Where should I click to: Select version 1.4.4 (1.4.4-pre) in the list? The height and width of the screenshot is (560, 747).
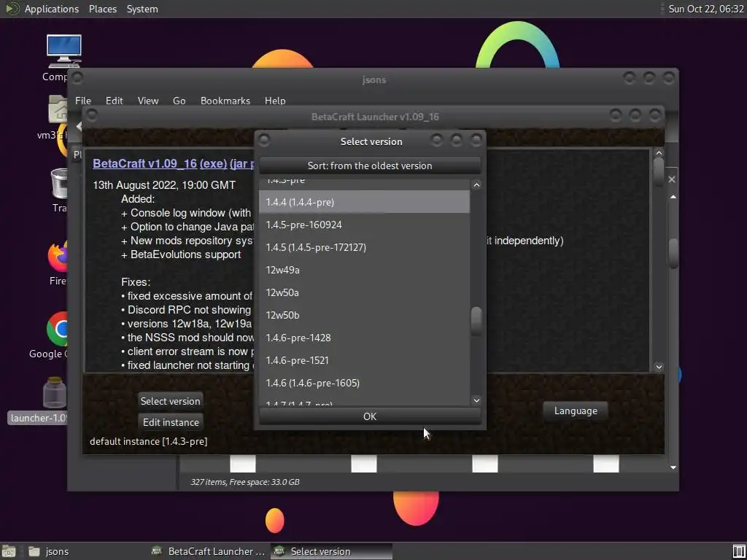coord(365,202)
